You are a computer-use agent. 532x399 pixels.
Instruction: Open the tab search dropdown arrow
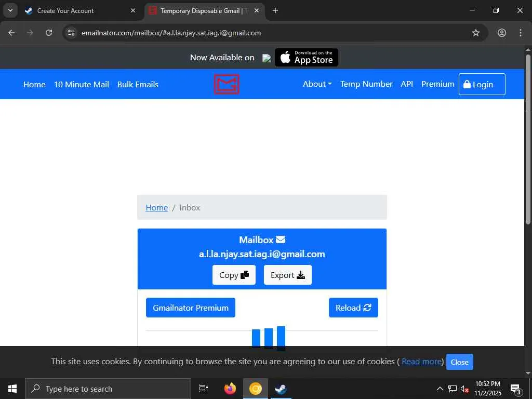coord(10,10)
